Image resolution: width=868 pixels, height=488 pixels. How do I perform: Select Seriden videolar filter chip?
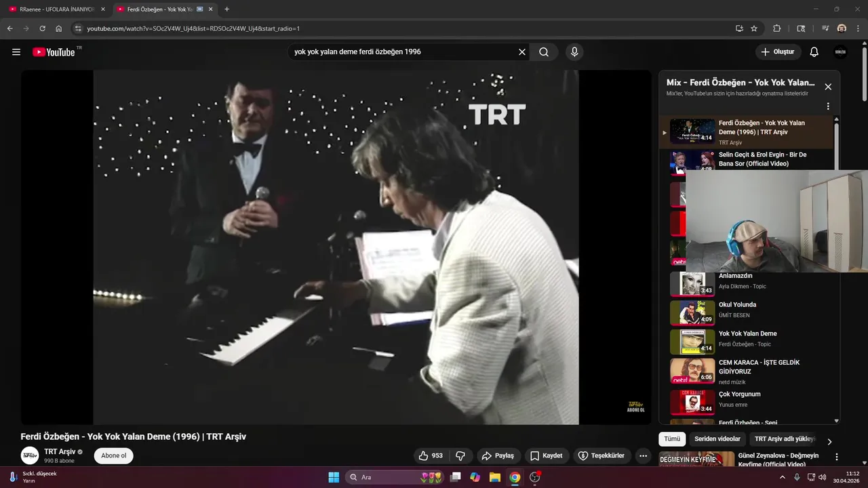click(x=717, y=439)
